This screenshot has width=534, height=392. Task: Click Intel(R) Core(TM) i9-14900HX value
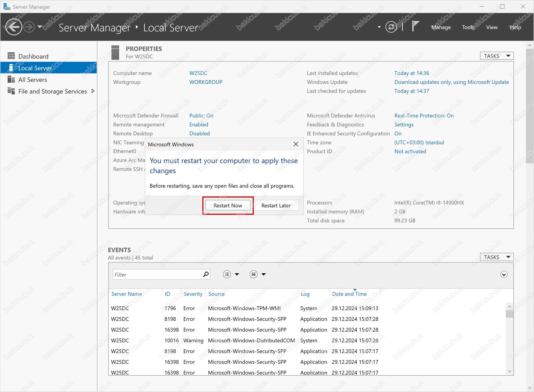429,203
